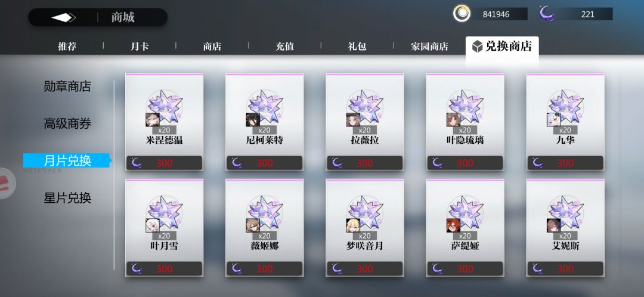Open the half-hidden floating icon at left edge
644x297 pixels.
tap(7, 183)
